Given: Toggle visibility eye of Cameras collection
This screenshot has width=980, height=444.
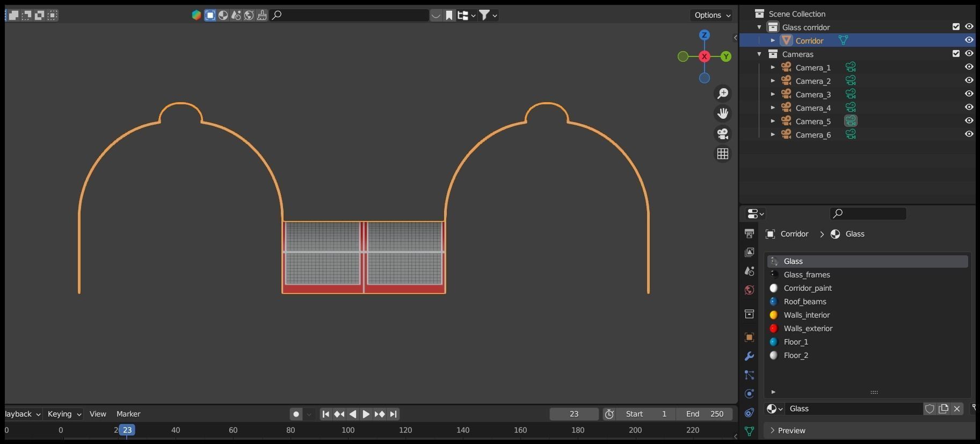Looking at the screenshot, I should (x=969, y=53).
